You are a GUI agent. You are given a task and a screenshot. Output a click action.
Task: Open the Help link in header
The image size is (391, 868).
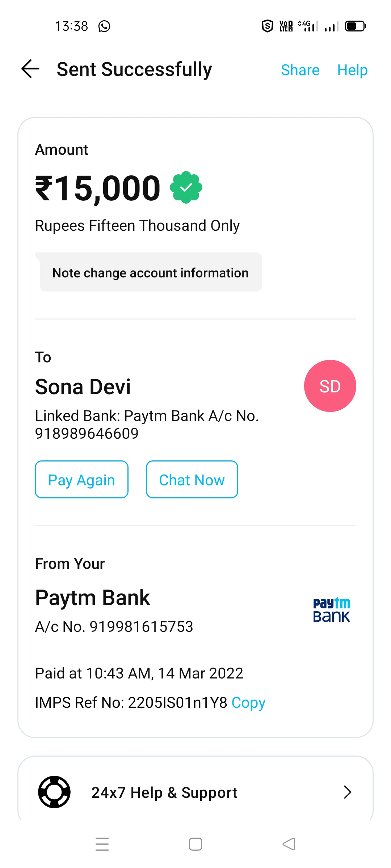(x=352, y=70)
